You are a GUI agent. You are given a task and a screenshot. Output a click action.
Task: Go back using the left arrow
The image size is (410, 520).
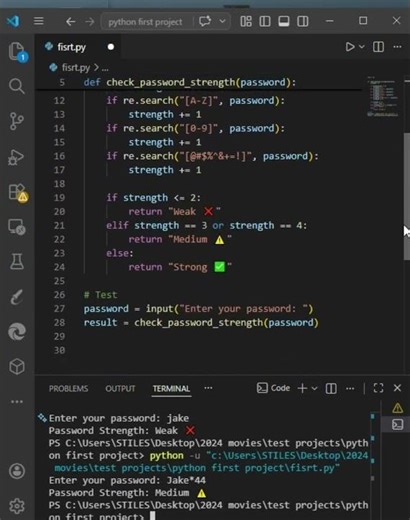point(70,22)
